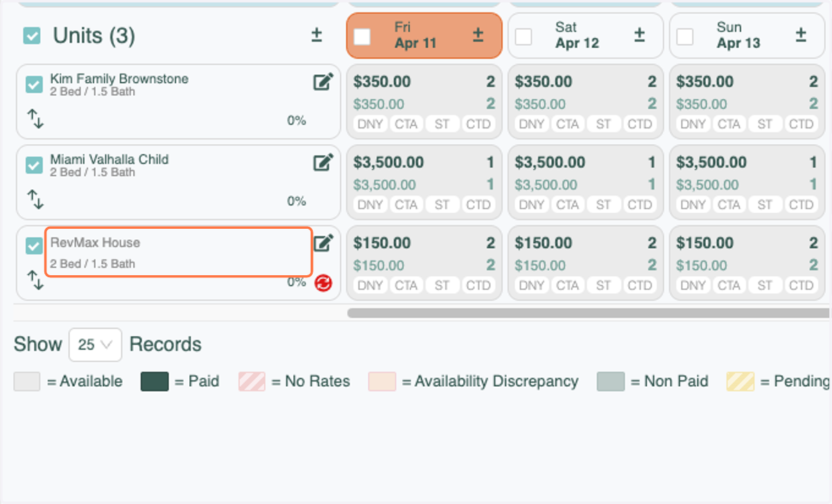The height and width of the screenshot is (504, 832).
Task: Check the Fri Apr 11 column checkbox
Action: click(362, 36)
